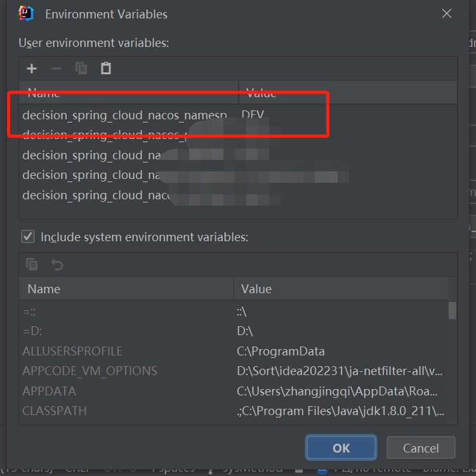
Task: Toggle Include system environment variables checkbox
Action: coord(28,237)
